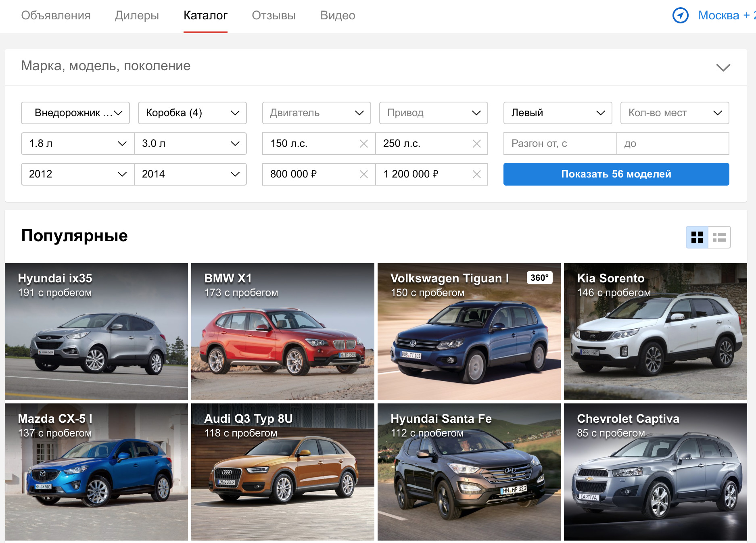Clear the 250 л.с. power field
Image resolution: width=756 pixels, height=543 pixels.
point(477,144)
